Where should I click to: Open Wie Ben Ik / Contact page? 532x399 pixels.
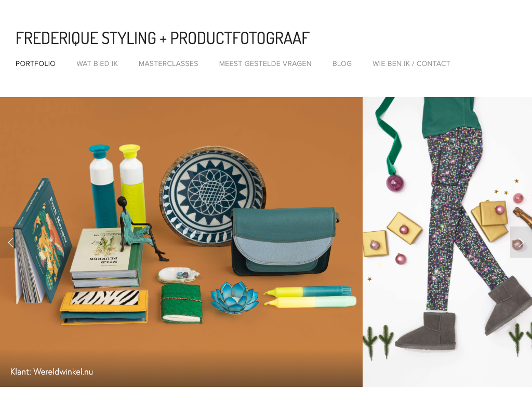[411, 63]
